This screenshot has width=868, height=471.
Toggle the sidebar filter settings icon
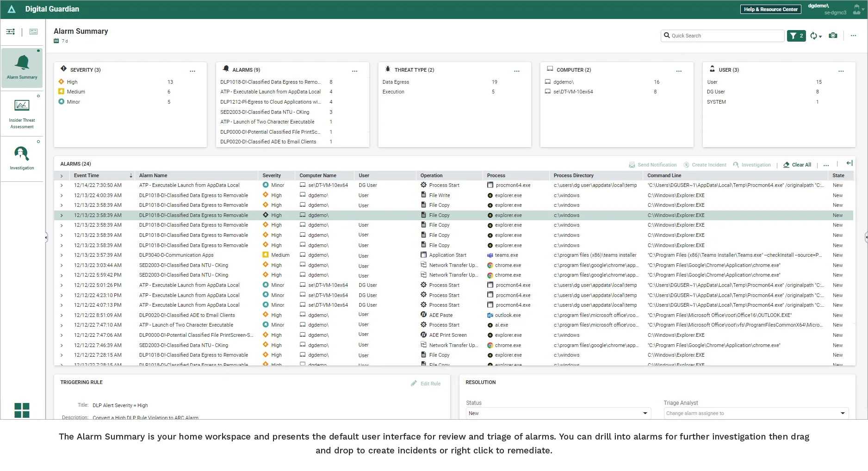[x=10, y=31]
